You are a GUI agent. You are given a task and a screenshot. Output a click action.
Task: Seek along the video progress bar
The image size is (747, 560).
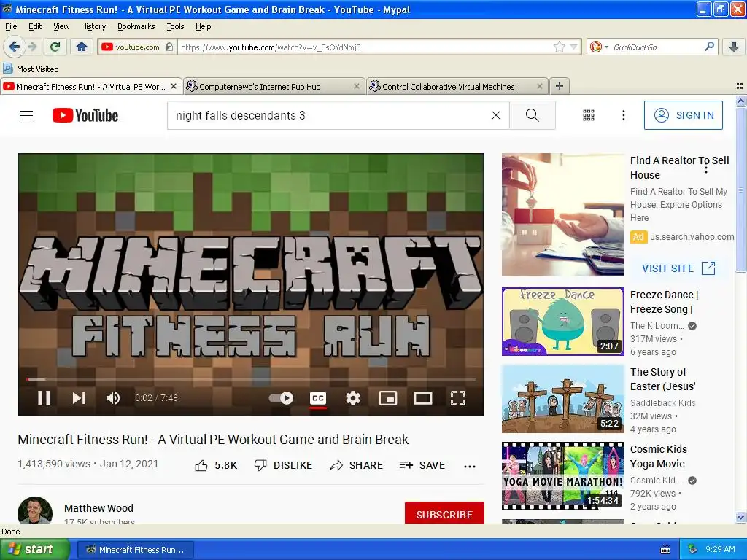pos(251,379)
